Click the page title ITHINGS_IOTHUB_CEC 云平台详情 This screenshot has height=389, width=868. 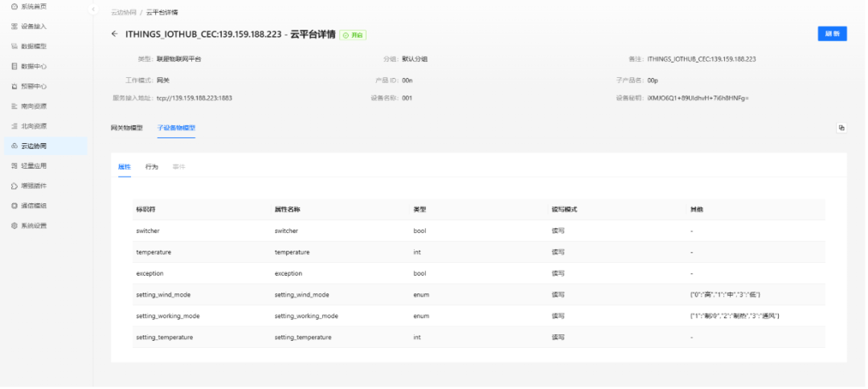(x=231, y=35)
